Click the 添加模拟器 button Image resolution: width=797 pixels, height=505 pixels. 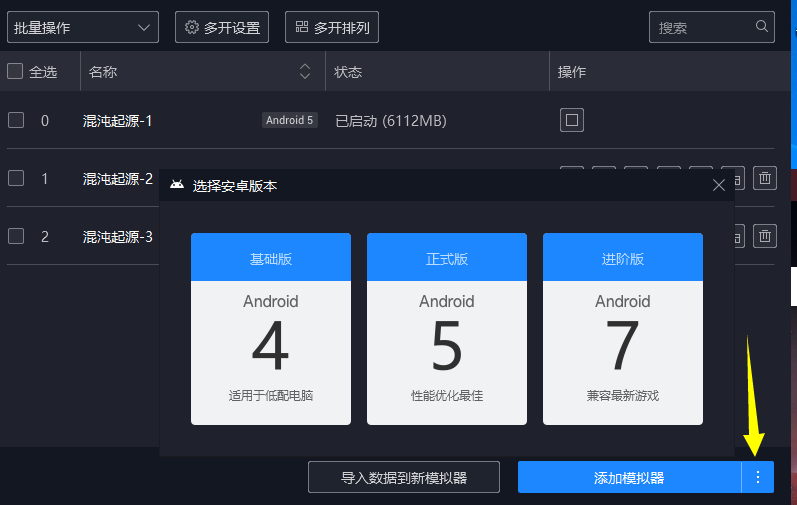(629, 477)
